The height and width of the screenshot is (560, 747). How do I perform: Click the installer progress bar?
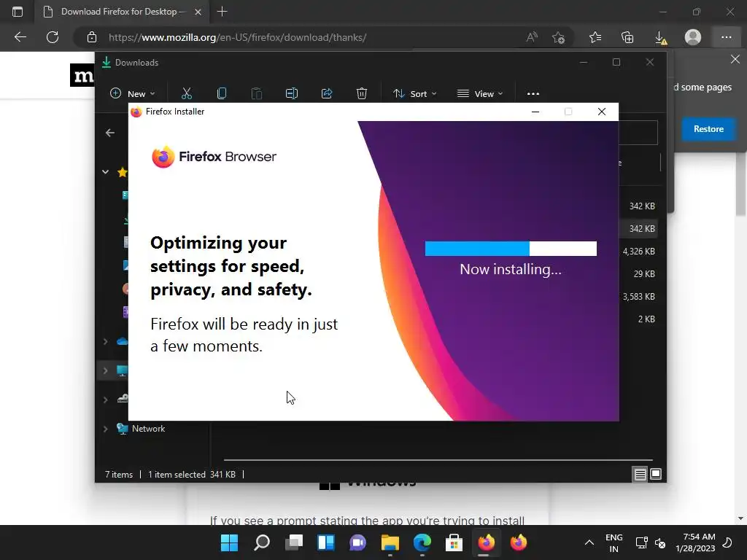point(511,249)
